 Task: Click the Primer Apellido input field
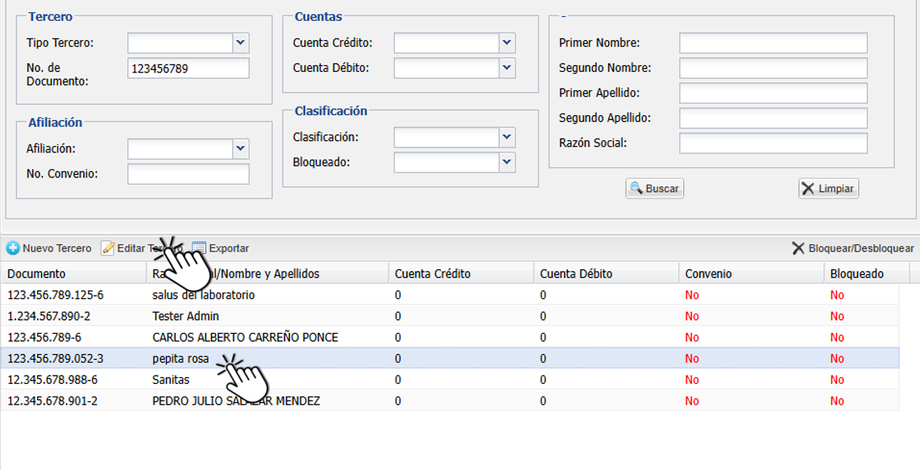773,93
